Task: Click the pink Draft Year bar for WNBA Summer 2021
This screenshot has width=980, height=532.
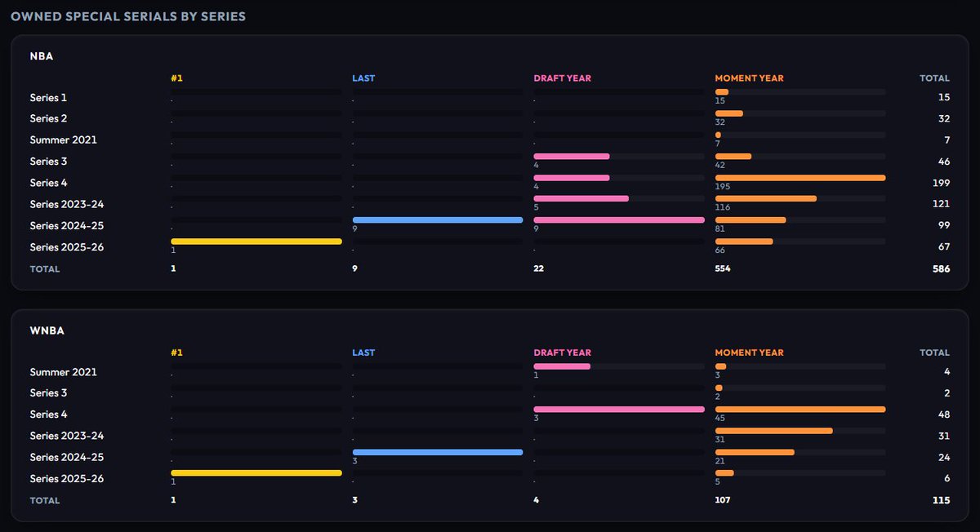Action: [562, 366]
